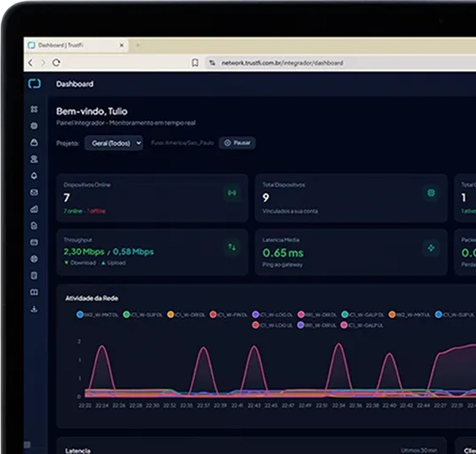Viewport: 476px width, 454px height.
Task: Click the bookmark icon in browser toolbar
Action: 195,62
